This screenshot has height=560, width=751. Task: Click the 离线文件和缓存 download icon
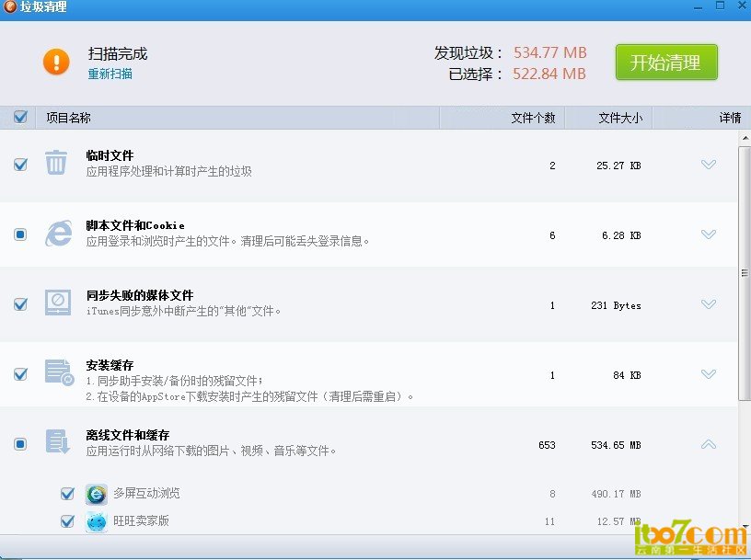(58, 441)
